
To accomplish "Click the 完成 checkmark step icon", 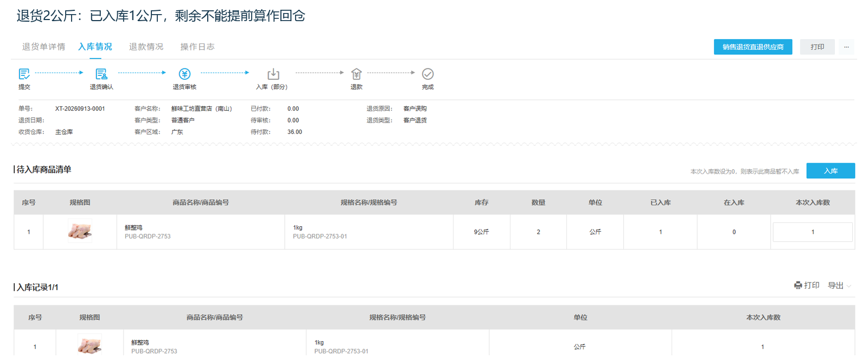I will pos(427,74).
